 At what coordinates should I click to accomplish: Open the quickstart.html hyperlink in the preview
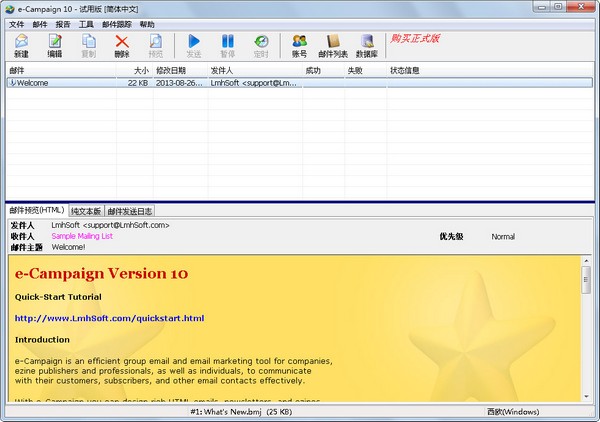point(109,318)
